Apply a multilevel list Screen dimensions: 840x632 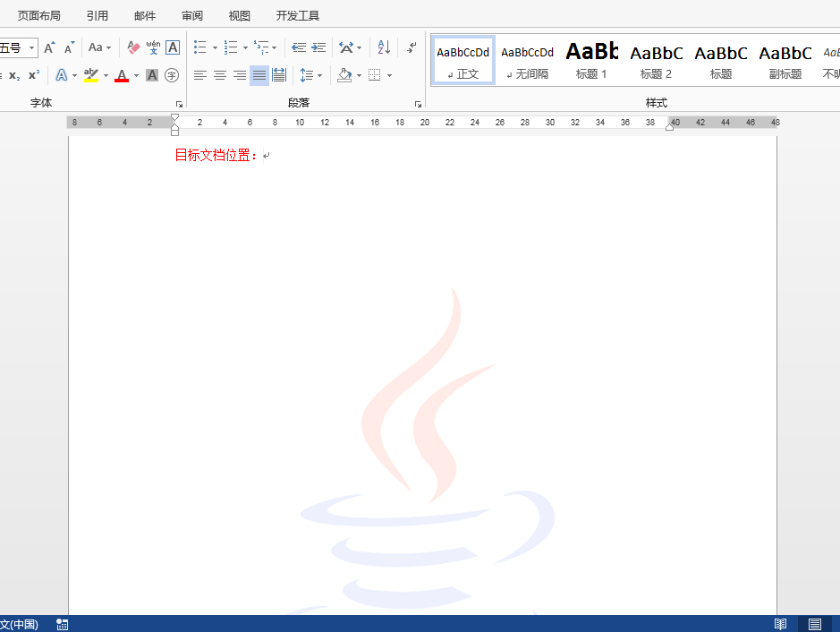click(261, 47)
